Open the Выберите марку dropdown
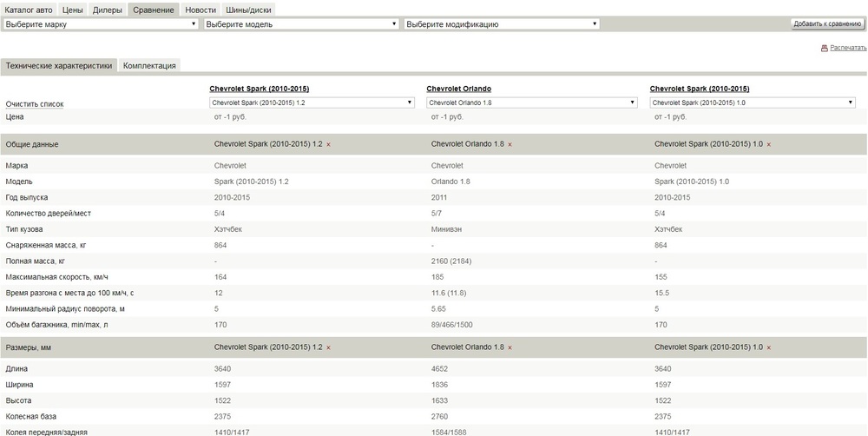Viewport: 868px width, 436px height. coord(101,24)
